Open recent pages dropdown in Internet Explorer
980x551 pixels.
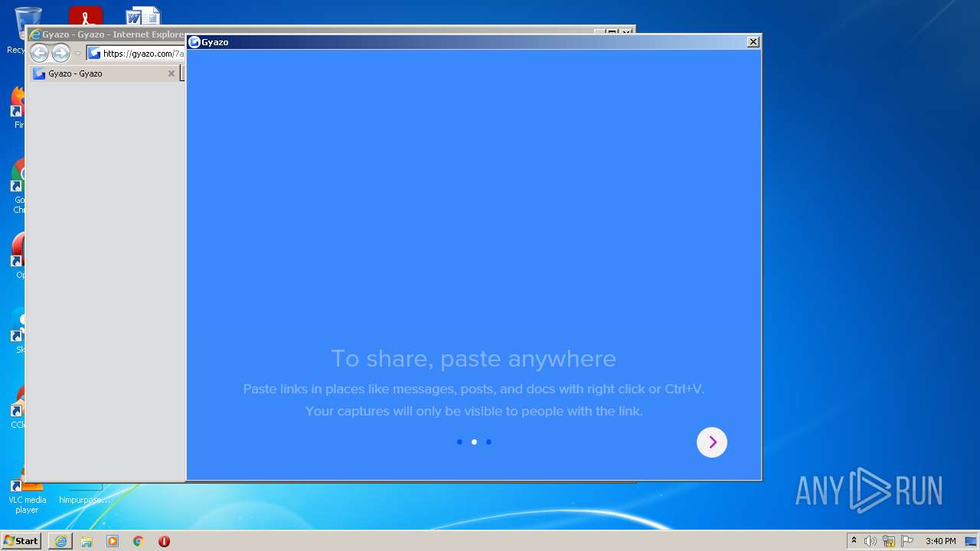[77, 54]
